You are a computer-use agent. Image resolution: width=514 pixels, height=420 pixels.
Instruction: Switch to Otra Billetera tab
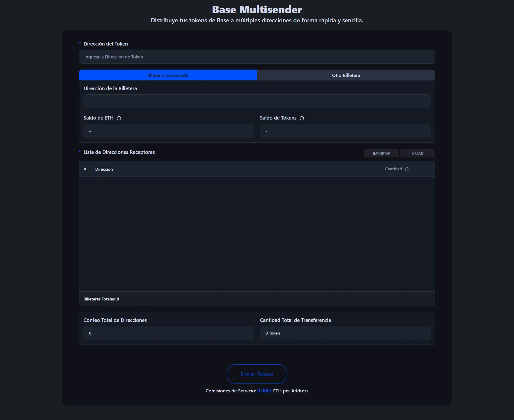tap(346, 75)
